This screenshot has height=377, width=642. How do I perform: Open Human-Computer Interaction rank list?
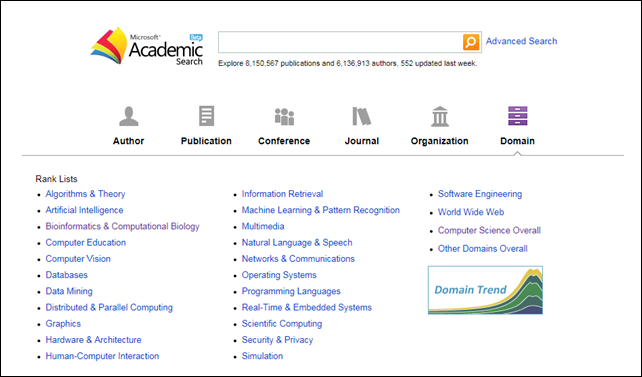click(102, 356)
